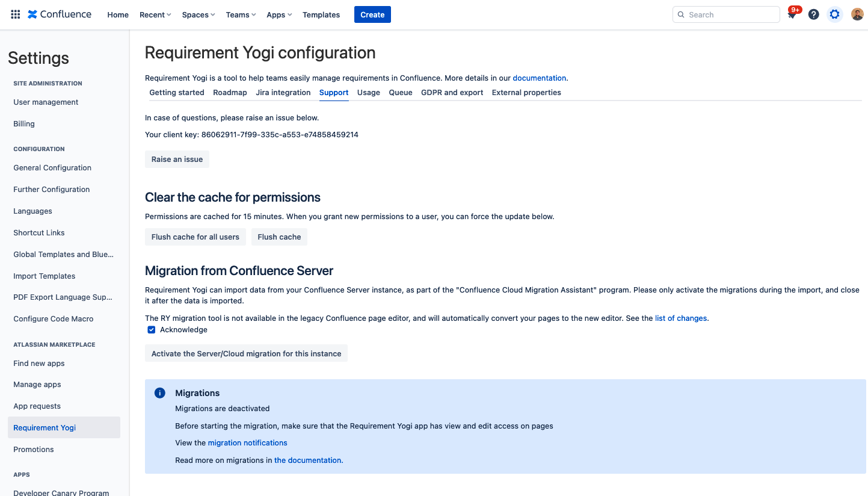This screenshot has height=496, width=868.
Task: Switch to the GDPR and export tab
Action: (452, 92)
